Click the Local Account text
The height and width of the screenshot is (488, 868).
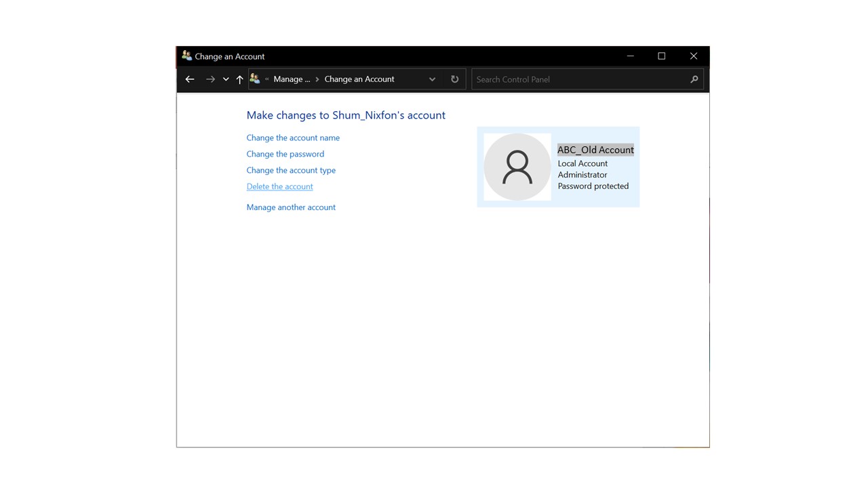click(x=583, y=163)
